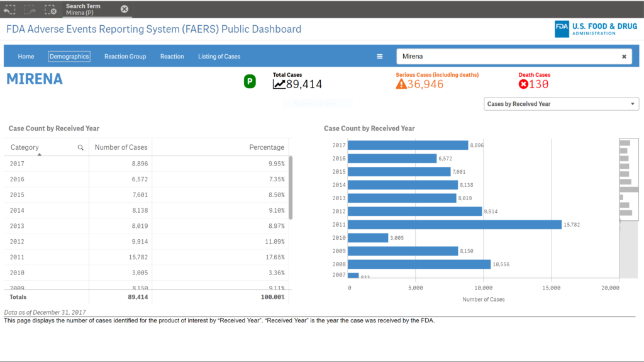Select the 2016 row in the table
644x362 pixels.
[147, 179]
